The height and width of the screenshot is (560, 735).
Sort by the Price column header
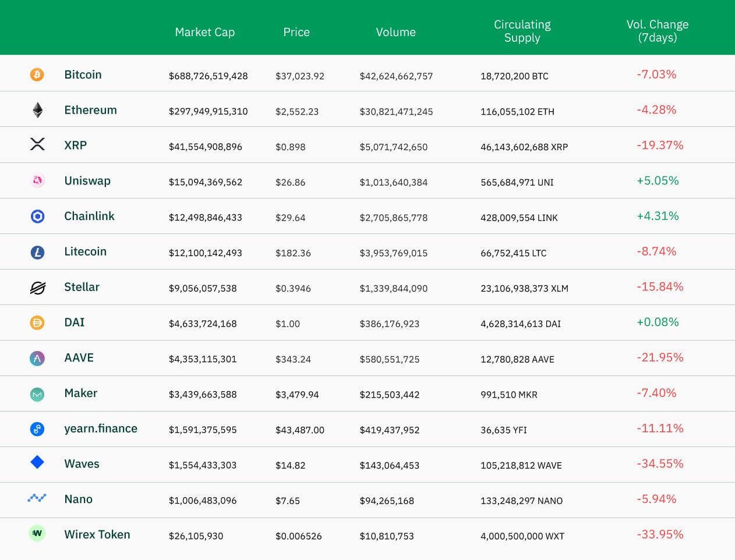tap(296, 32)
